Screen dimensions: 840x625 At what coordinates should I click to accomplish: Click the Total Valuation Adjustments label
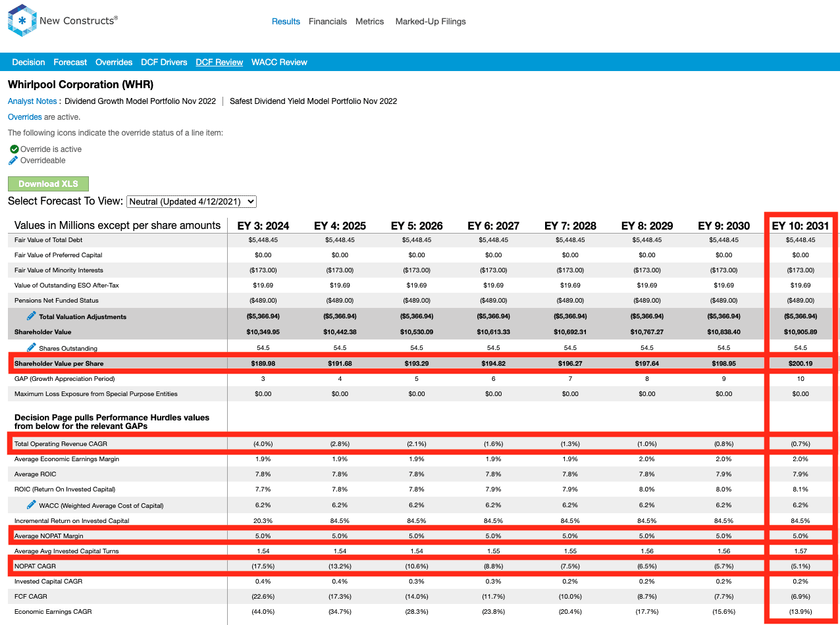click(x=82, y=317)
